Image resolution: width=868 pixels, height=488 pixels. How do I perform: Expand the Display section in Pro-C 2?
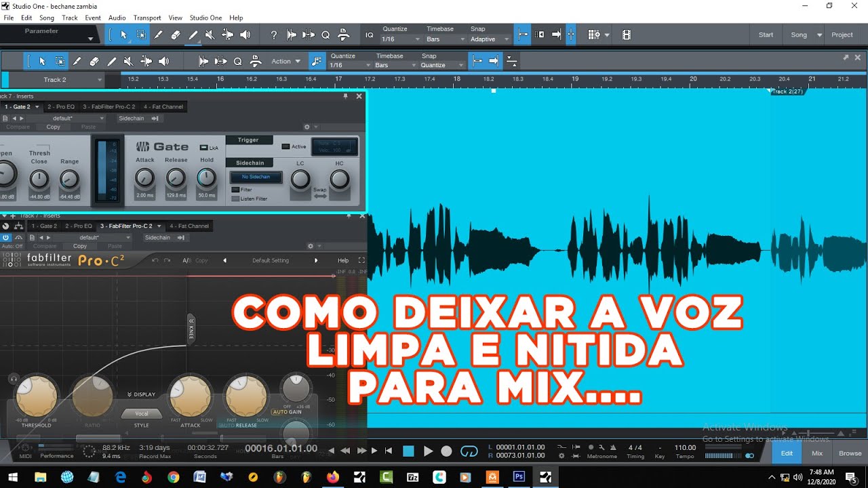point(141,394)
